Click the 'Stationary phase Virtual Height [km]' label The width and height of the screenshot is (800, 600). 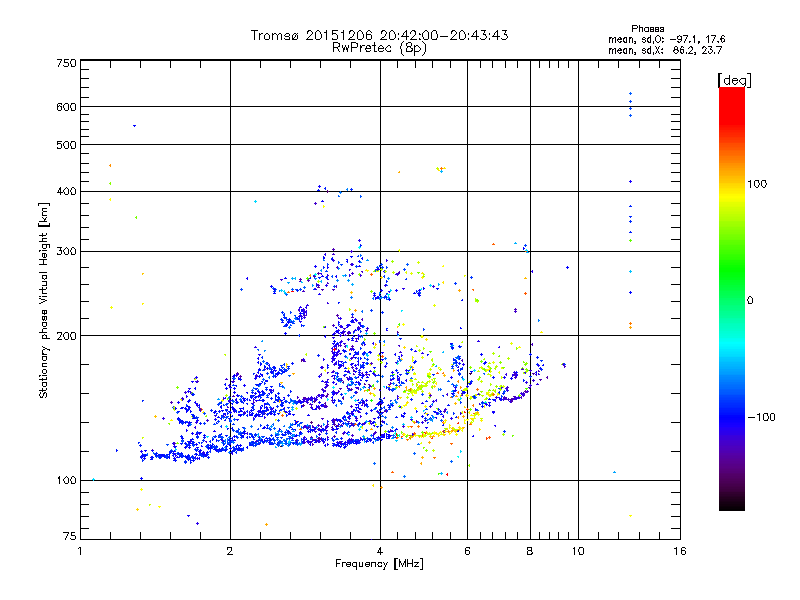43,300
